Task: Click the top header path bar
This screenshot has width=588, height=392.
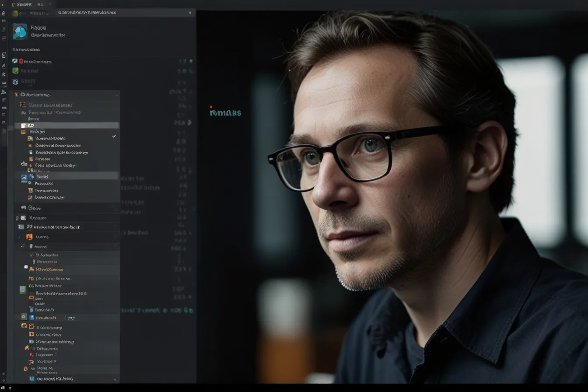Action: tap(125, 13)
